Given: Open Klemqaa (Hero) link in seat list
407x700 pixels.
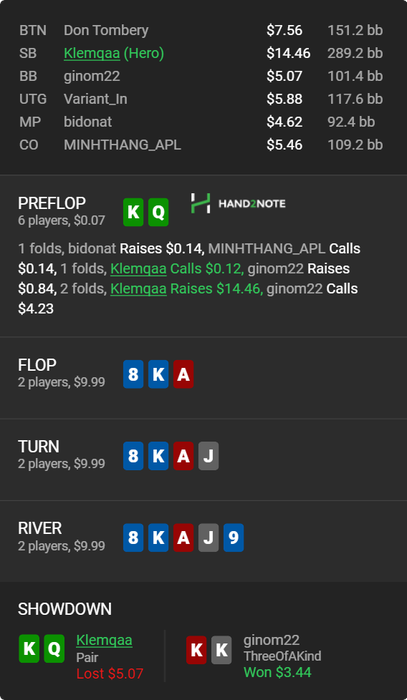Looking at the screenshot, I should (114, 53).
